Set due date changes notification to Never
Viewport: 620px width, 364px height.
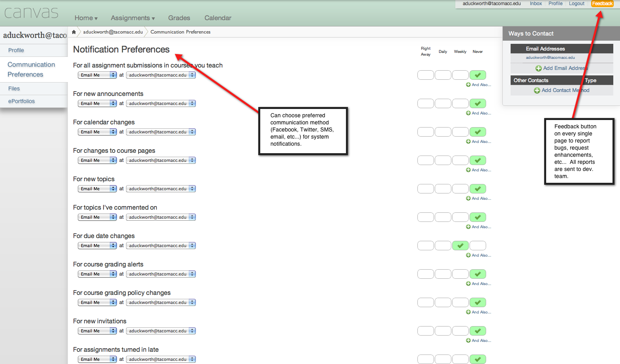point(477,246)
